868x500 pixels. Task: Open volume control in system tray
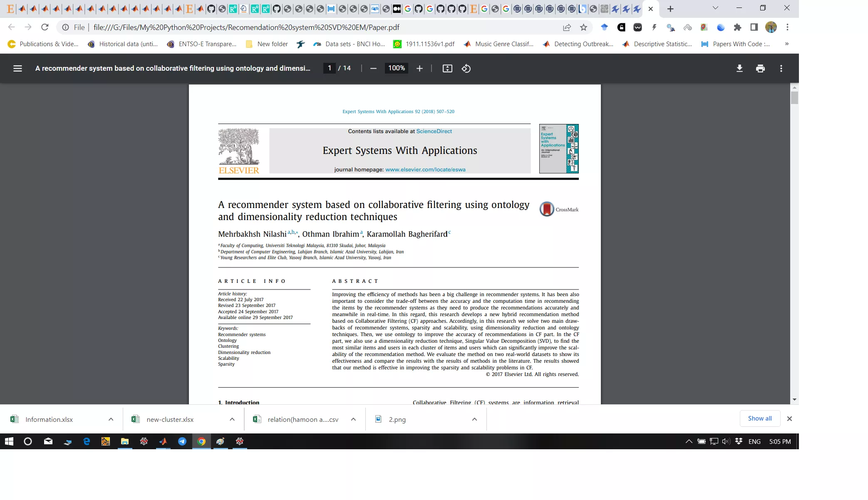[x=726, y=441]
